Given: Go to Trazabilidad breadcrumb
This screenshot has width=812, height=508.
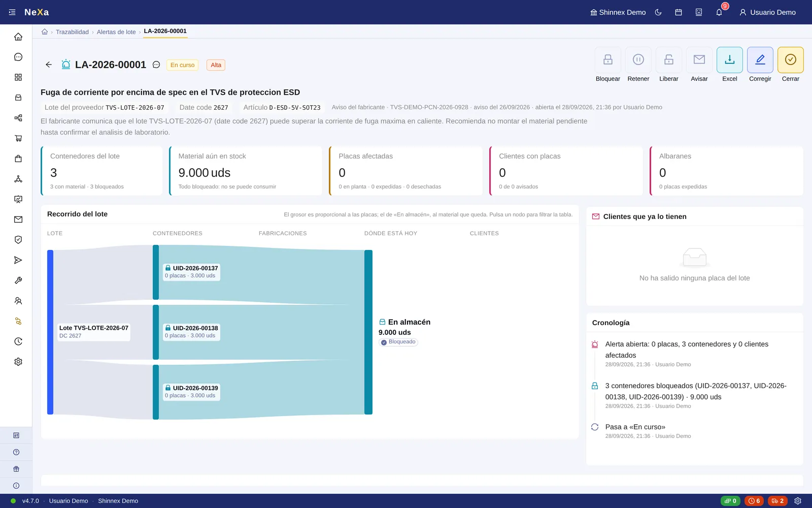Looking at the screenshot, I should tap(72, 31).
